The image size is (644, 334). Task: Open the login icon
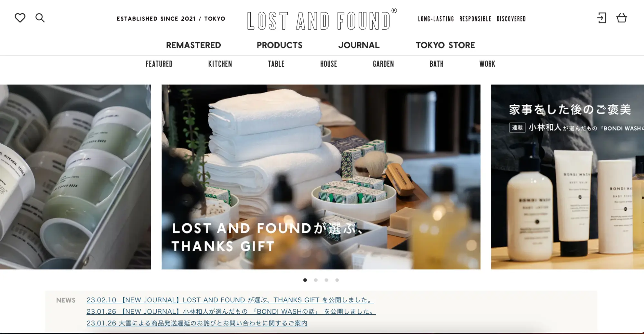601,18
